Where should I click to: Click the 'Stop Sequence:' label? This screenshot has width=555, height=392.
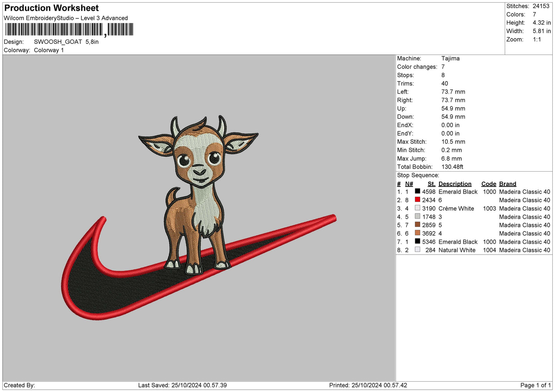[418, 175]
